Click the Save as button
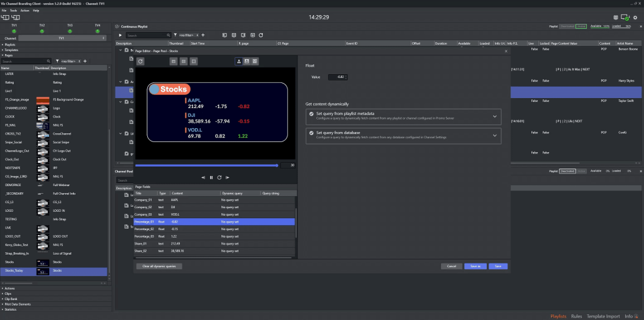This screenshot has width=644, height=320. 475,267
